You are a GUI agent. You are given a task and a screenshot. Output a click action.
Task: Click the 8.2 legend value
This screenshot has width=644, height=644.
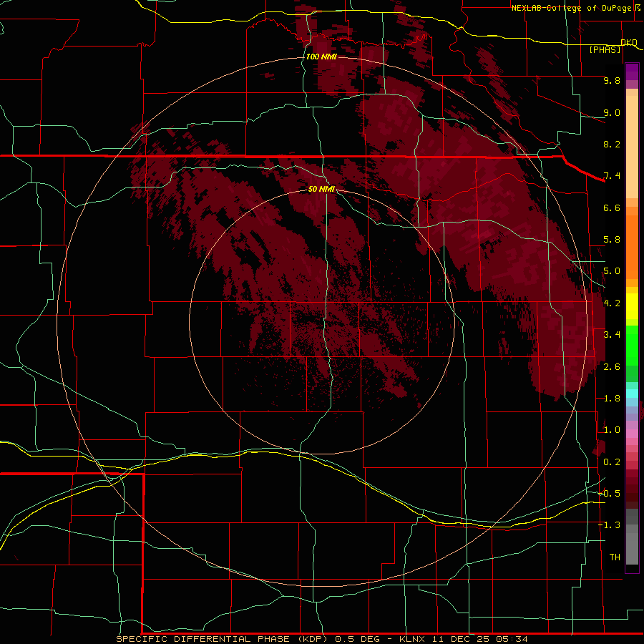[612, 144]
